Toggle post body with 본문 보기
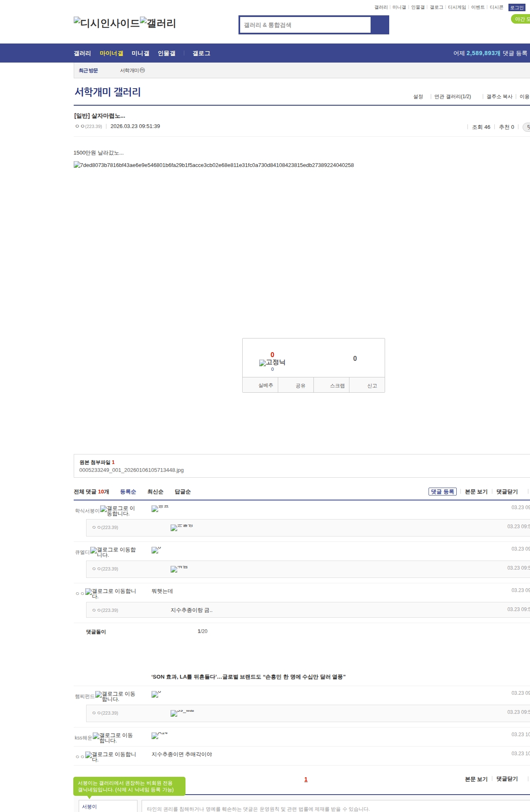530x812 pixels. 476,492
